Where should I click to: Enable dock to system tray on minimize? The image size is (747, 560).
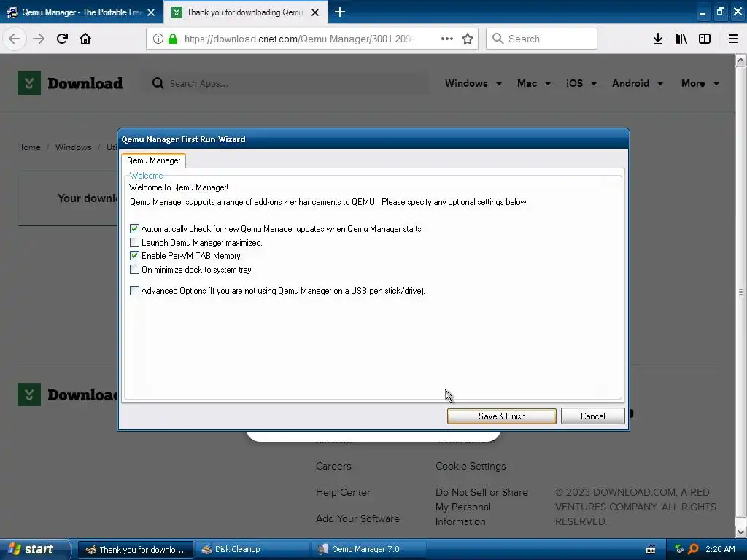pos(134,270)
